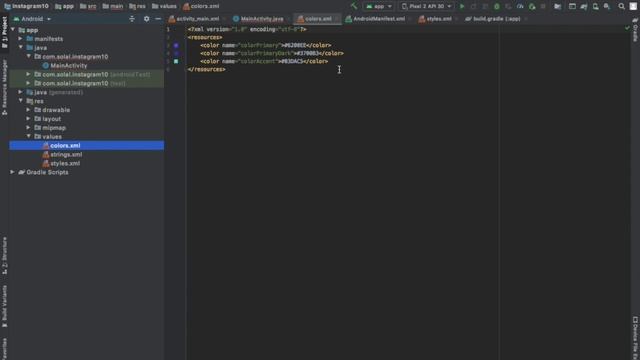Screen dimensions: 640x360
Task: Click the colorPrimary gutter color swatch
Action: [x=176, y=45]
